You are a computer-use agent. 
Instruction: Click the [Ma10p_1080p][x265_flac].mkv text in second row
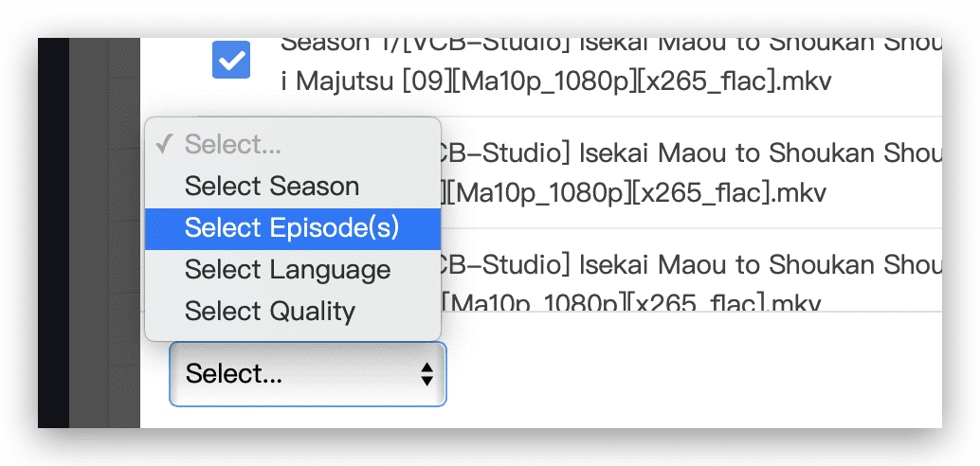click(634, 193)
